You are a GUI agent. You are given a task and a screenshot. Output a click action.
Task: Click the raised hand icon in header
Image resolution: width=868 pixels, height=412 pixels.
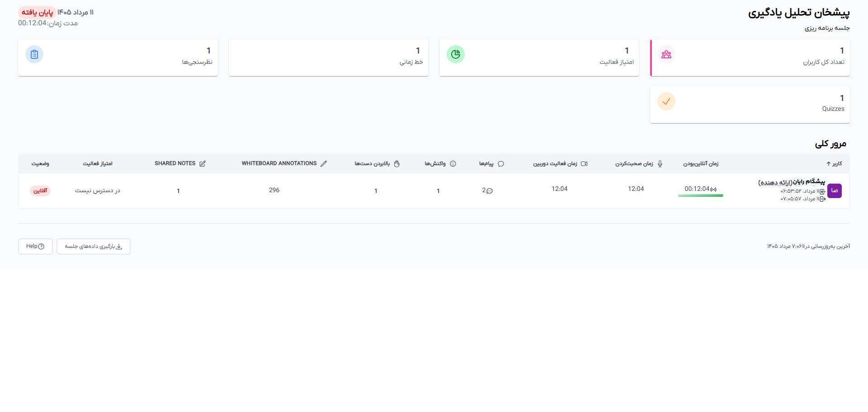point(397,164)
